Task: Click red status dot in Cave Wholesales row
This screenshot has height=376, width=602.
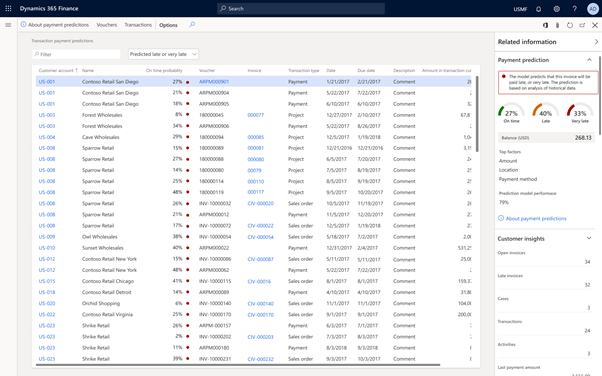Action: point(188,137)
